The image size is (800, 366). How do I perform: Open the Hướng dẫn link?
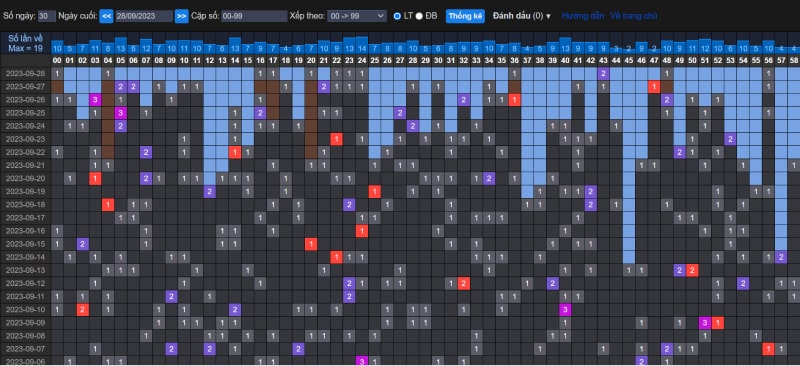tap(583, 16)
